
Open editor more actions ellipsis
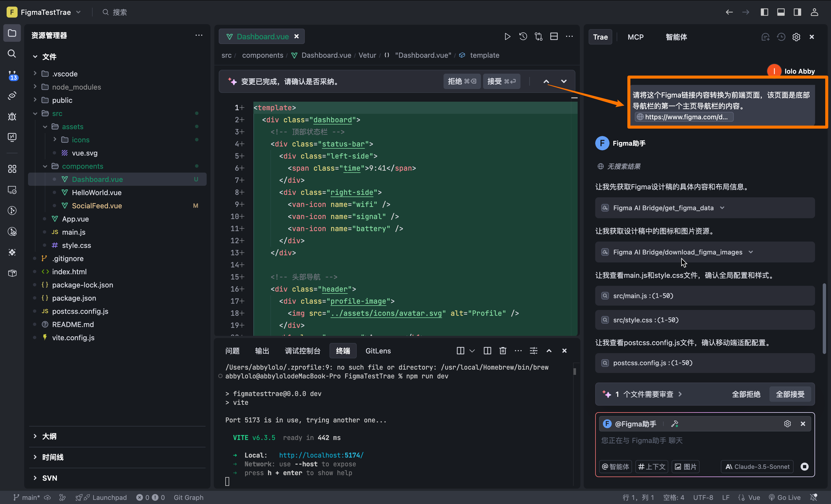569,37
